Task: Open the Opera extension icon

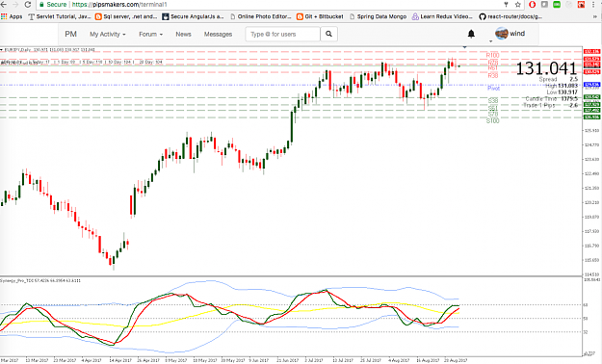Action: click(532, 5)
